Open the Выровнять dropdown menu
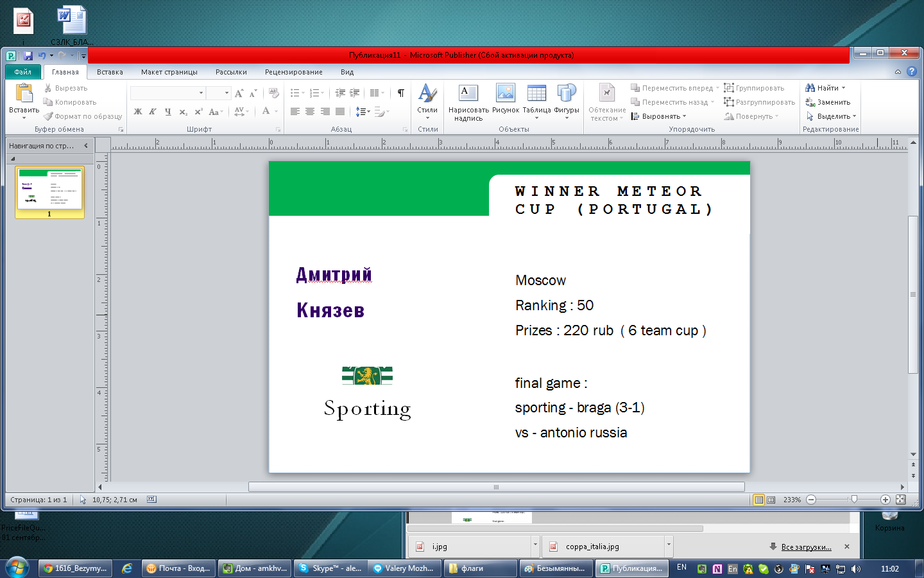Image resolution: width=924 pixels, height=578 pixels. click(x=659, y=116)
